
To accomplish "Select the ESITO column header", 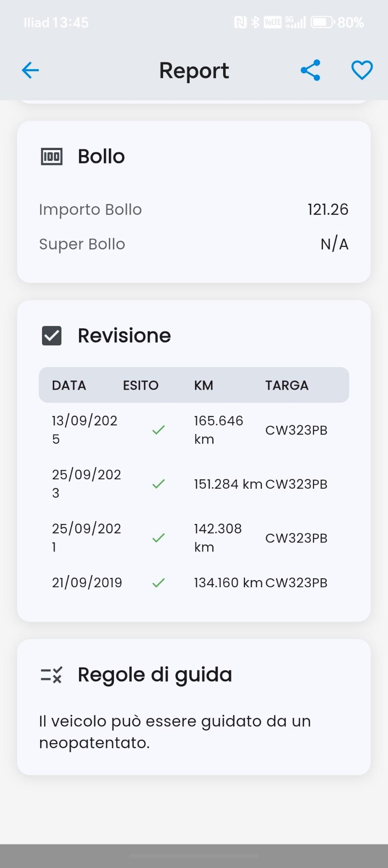I will click(140, 385).
